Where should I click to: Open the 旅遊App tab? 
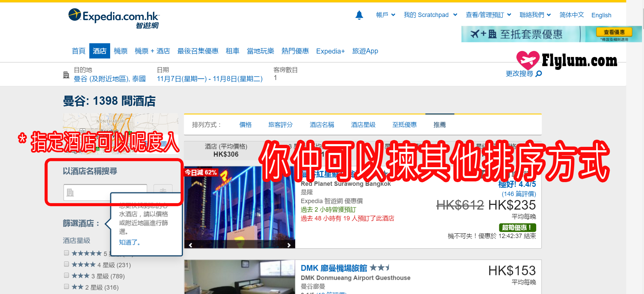[365, 51]
